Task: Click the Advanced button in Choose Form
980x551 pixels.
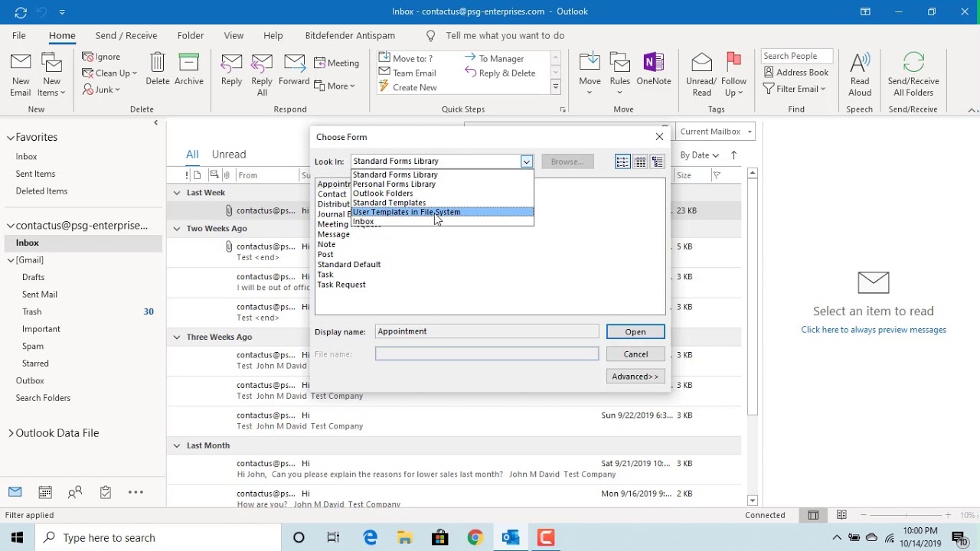Action: (x=635, y=376)
